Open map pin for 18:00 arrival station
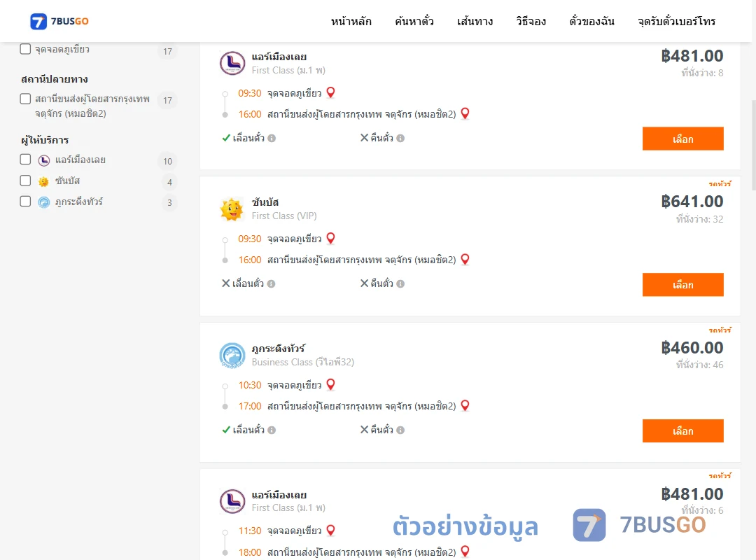756x560 pixels. click(x=465, y=552)
